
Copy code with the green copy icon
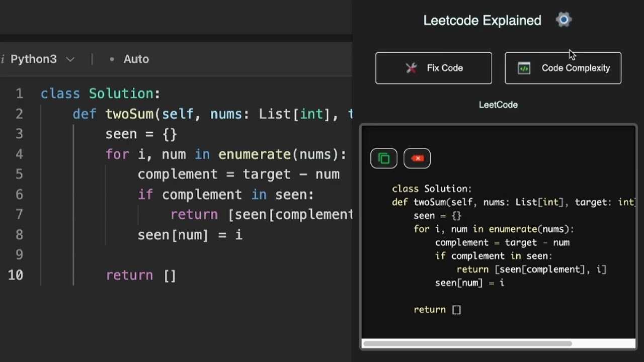click(384, 159)
